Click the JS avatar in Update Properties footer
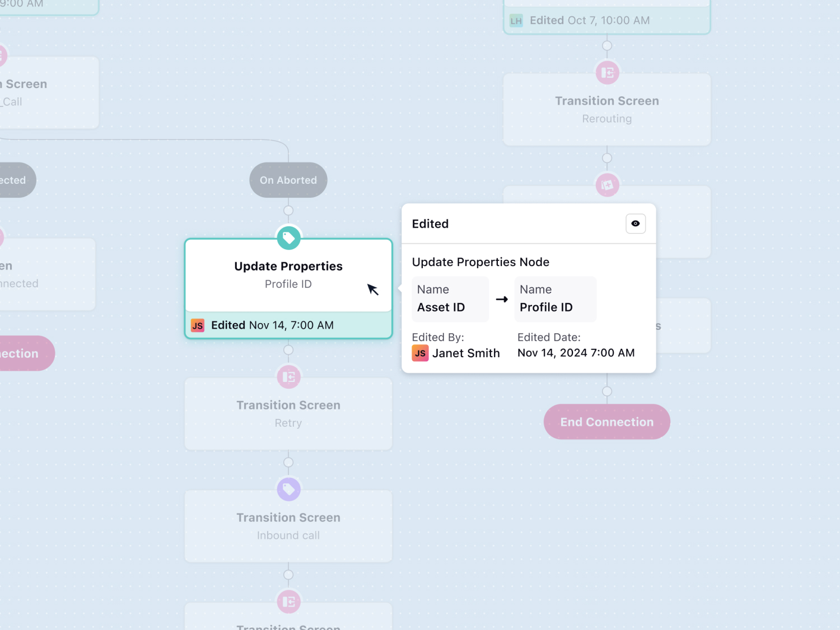 198,325
